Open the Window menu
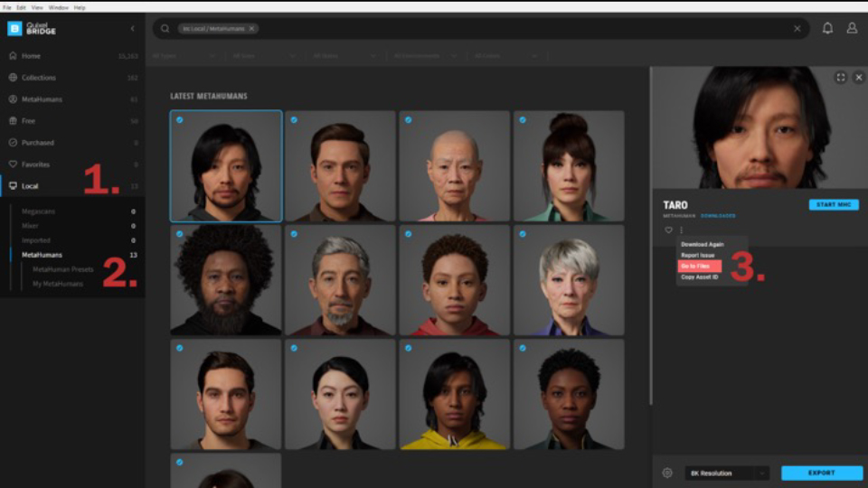 pyautogui.click(x=58, y=8)
